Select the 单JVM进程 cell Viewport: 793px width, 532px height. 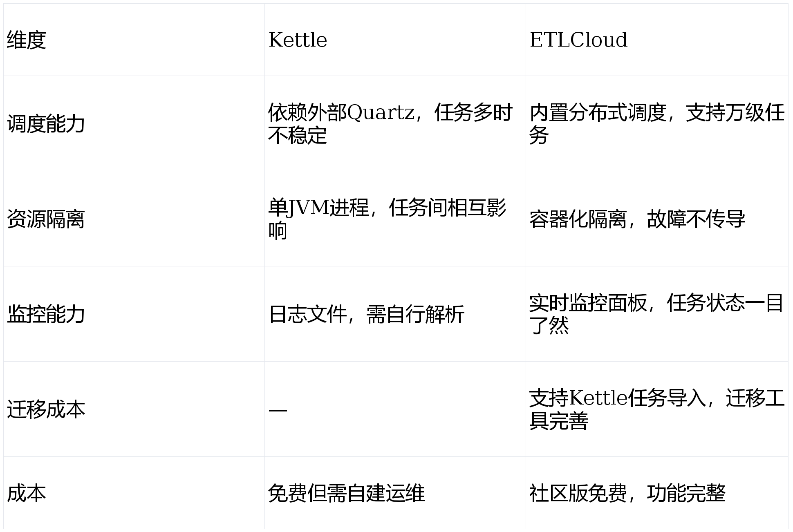point(395,219)
